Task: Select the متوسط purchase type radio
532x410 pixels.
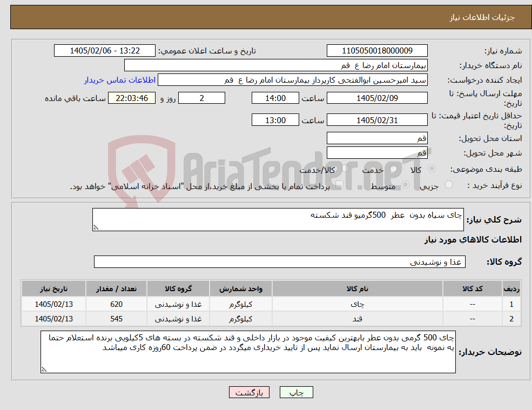Action: coord(406,185)
